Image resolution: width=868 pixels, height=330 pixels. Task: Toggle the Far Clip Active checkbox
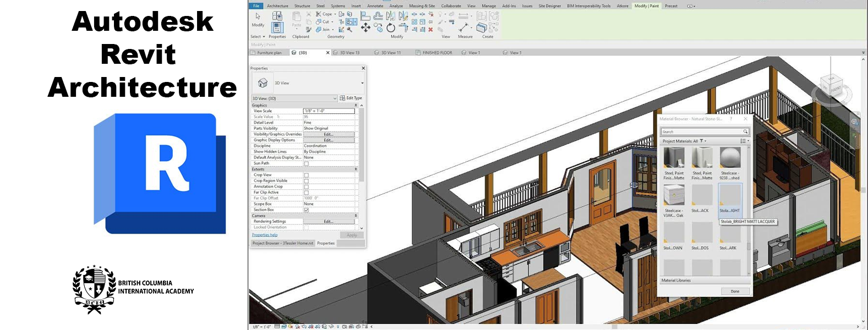pyautogui.click(x=307, y=193)
